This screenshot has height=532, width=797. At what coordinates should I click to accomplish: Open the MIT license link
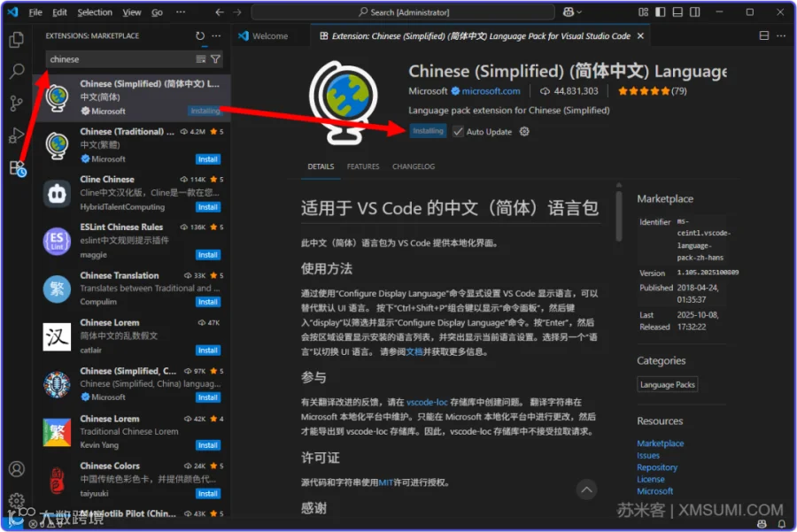click(x=386, y=482)
